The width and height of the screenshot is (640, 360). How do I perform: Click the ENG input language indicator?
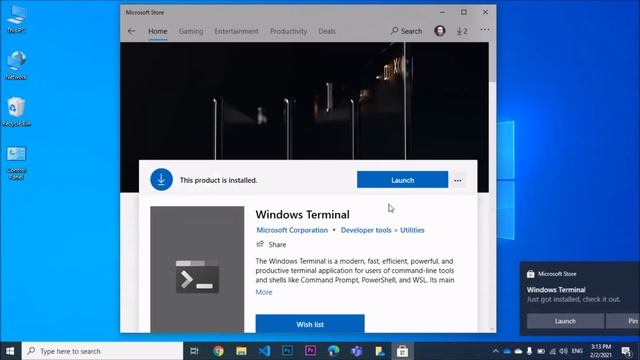577,351
